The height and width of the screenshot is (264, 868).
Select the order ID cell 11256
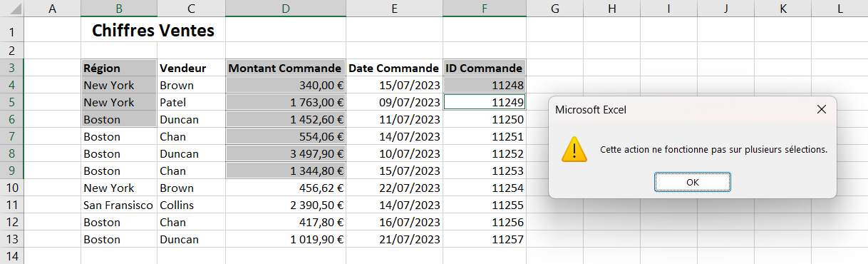point(485,222)
